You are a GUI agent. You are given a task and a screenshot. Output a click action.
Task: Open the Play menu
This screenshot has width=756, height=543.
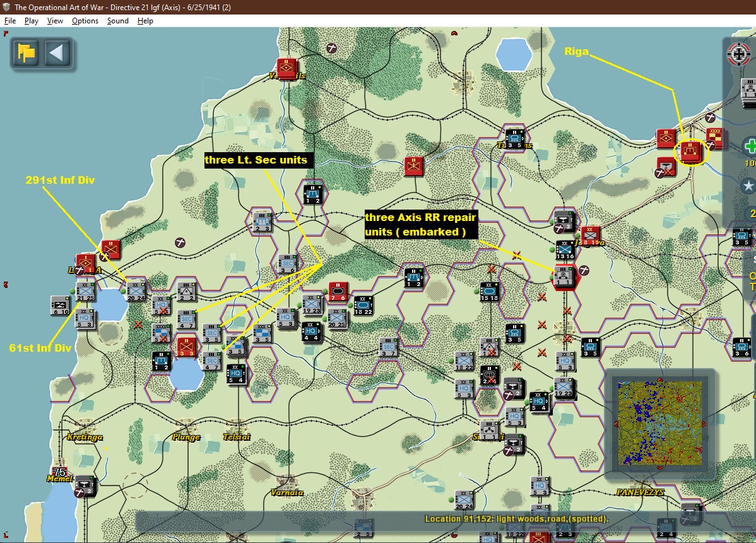(32, 21)
